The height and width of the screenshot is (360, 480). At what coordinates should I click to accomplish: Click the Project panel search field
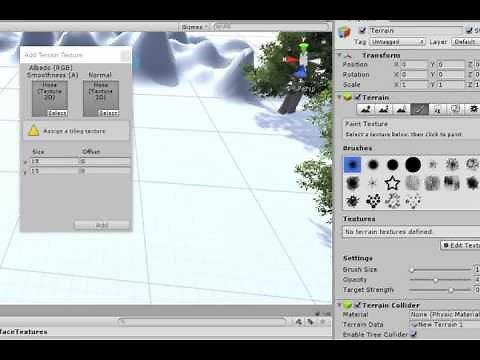pyautogui.click(x=202, y=322)
